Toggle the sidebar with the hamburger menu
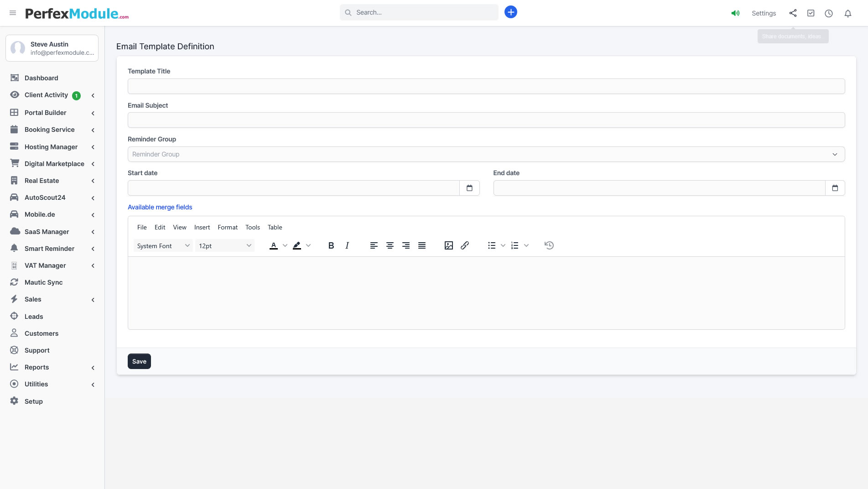This screenshot has width=868, height=489. [x=13, y=13]
